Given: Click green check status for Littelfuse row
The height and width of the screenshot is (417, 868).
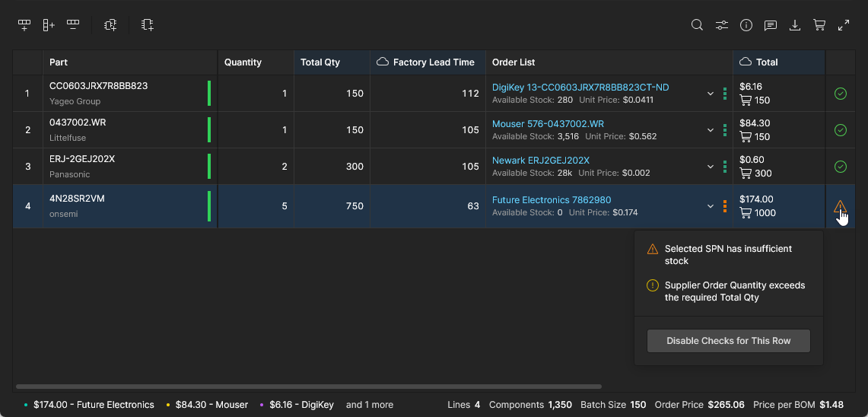Looking at the screenshot, I should [841, 130].
